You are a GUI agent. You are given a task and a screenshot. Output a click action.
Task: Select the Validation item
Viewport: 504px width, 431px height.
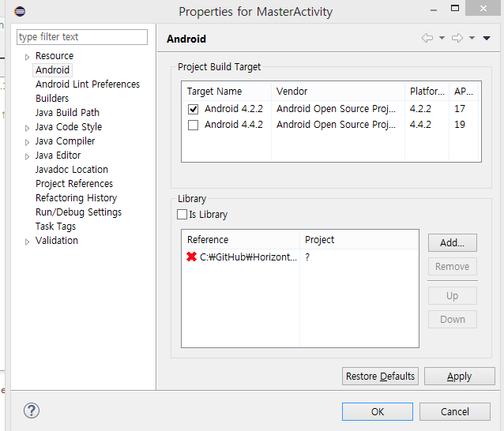coord(57,240)
